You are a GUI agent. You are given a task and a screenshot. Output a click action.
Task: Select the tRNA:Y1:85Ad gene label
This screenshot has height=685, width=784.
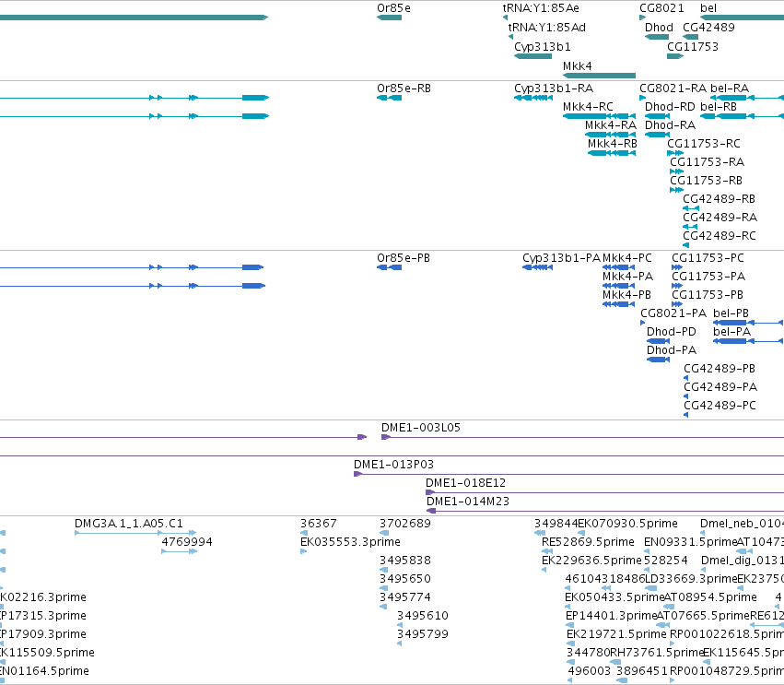click(x=546, y=28)
